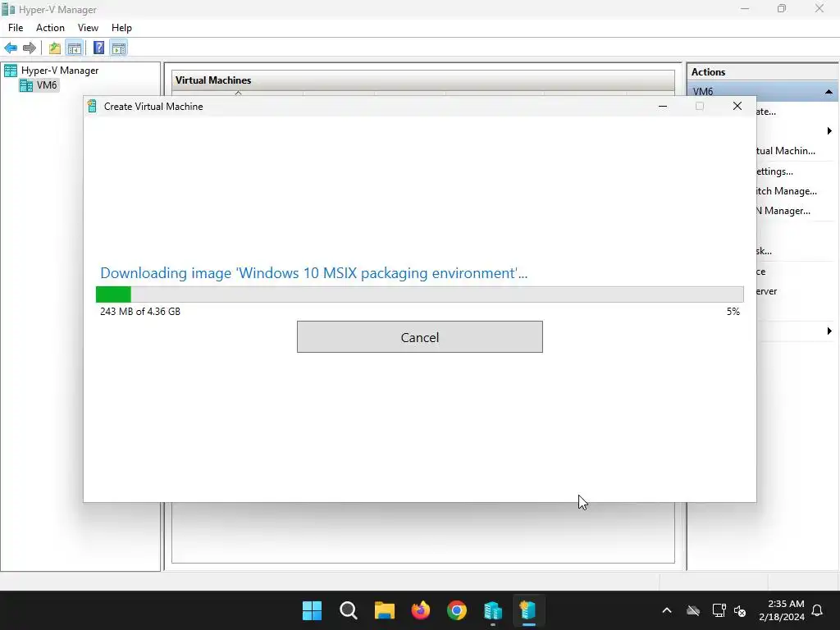Click the green download progress bar
The image size is (840, 630).
pyautogui.click(x=419, y=294)
